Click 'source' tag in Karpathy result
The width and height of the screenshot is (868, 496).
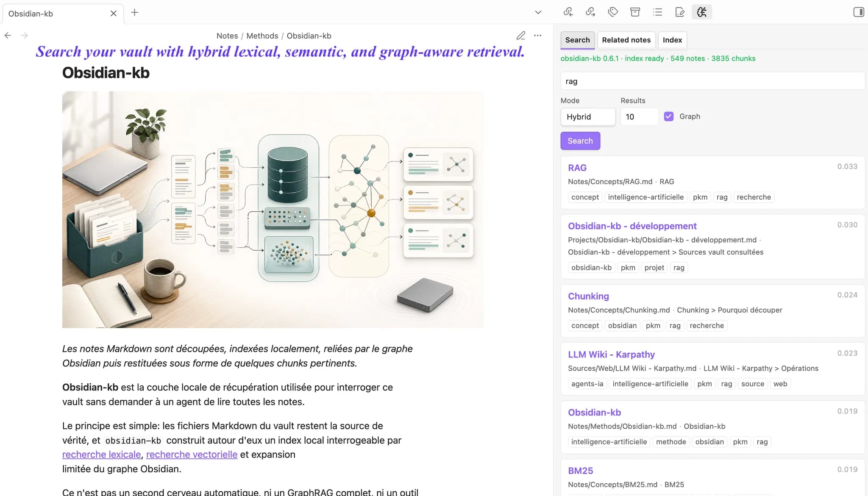pyautogui.click(x=752, y=384)
